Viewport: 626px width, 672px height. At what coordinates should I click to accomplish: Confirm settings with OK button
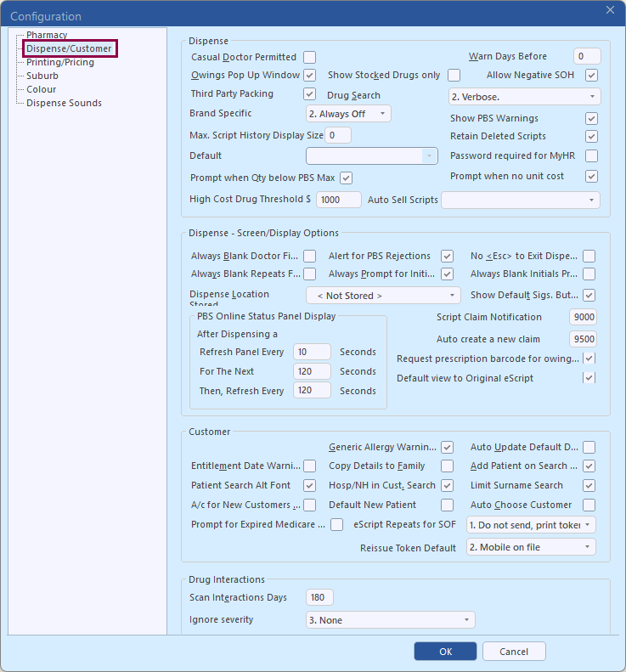pos(445,652)
